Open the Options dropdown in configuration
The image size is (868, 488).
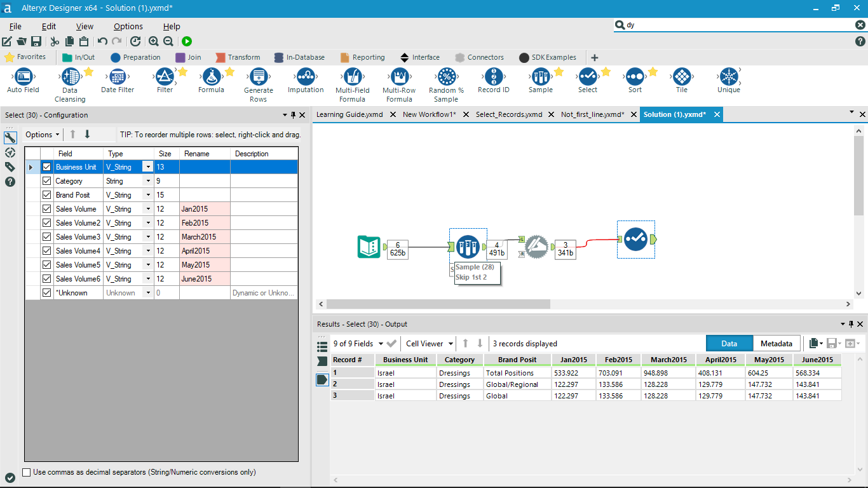point(43,135)
